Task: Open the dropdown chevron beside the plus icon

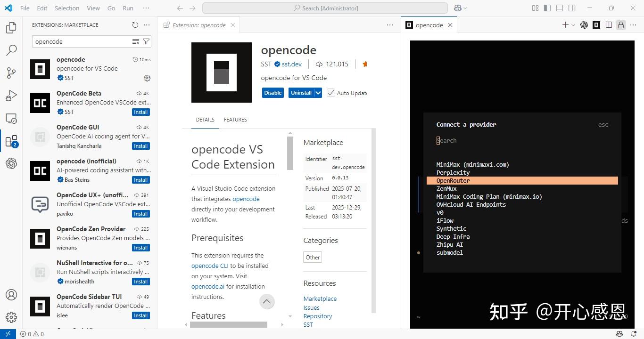Action: pyautogui.click(x=573, y=25)
